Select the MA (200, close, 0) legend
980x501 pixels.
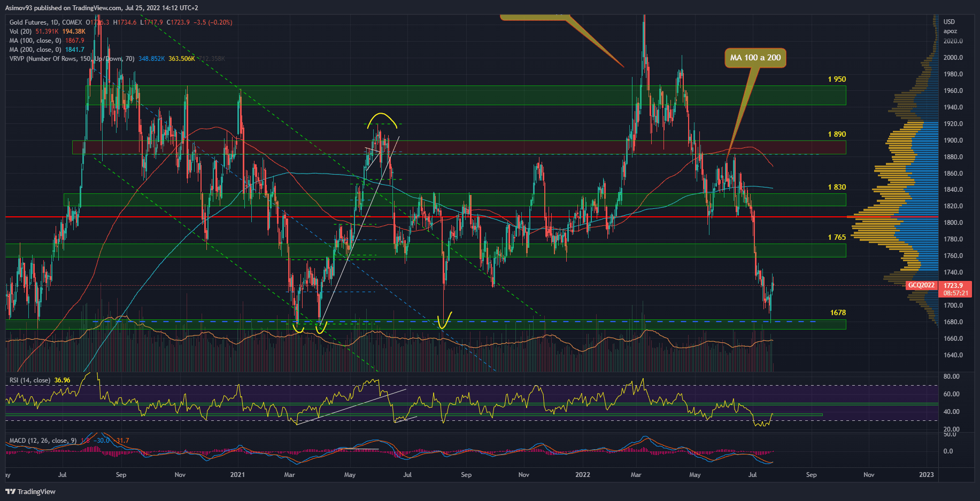coord(35,50)
